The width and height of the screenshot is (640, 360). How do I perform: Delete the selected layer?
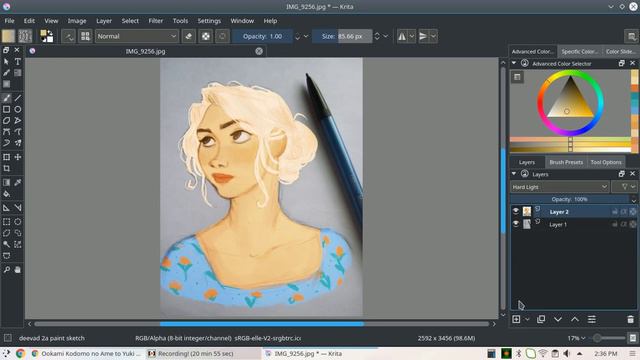pos(630,319)
